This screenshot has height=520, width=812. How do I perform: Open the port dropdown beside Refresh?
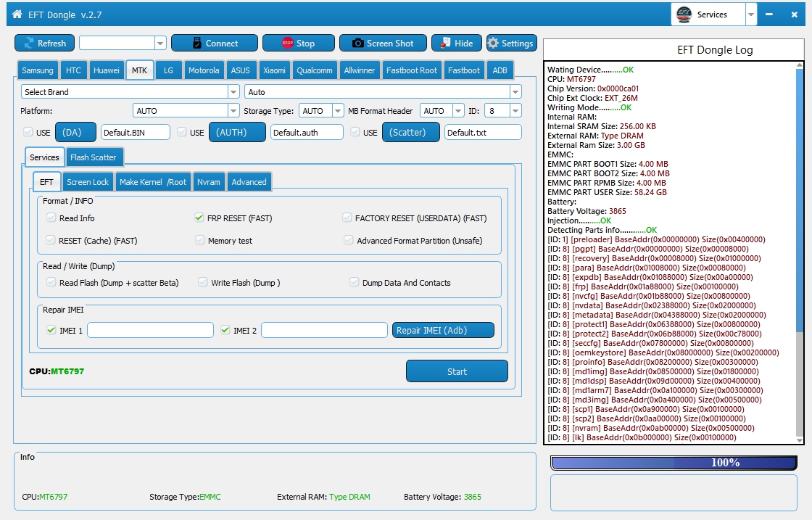(x=160, y=44)
